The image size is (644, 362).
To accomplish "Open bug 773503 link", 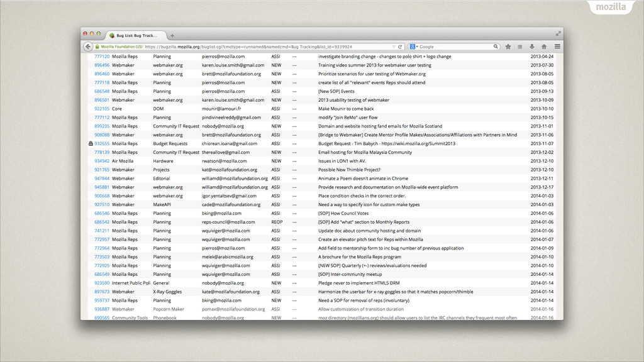I will (102, 257).
